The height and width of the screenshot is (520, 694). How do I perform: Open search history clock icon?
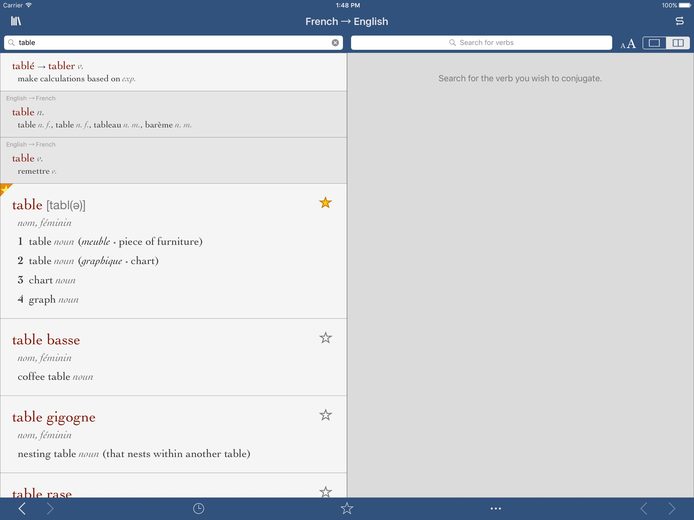pyautogui.click(x=198, y=508)
